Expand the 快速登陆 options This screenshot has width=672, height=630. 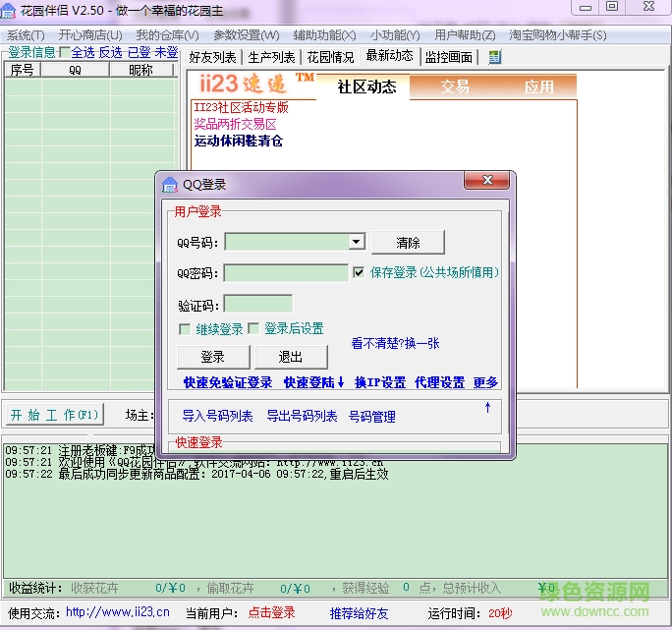(x=313, y=382)
